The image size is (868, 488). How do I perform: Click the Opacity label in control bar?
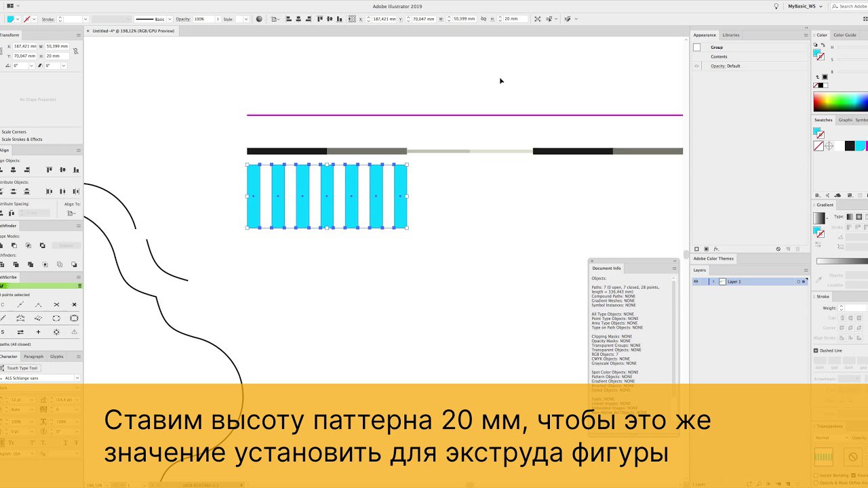[183, 19]
